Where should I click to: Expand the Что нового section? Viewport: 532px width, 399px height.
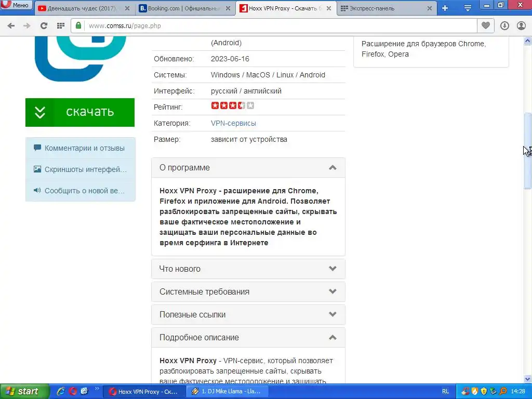[x=248, y=269]
